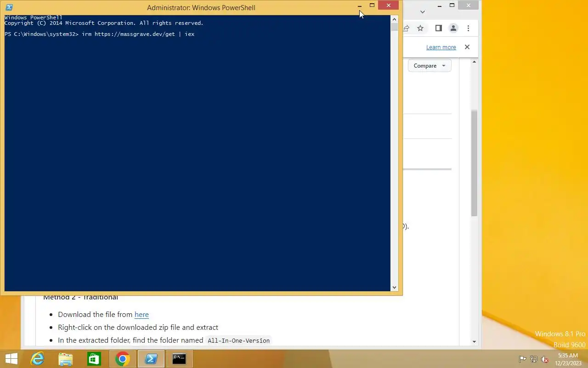The width and height of the screenshot is (588, 368).
Task: Expand the Compare dropdown in Chrome
Action: click(430, 65)
